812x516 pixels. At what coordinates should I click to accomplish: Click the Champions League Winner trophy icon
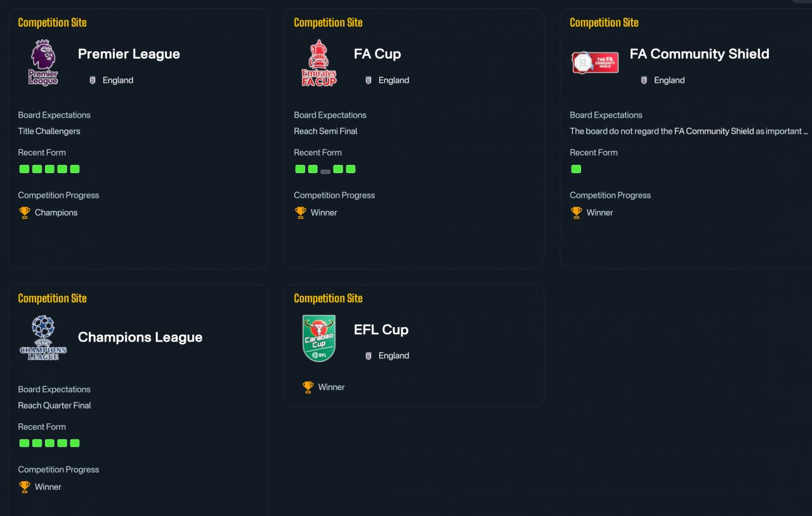pyautogui.click(x=25, y=487)
